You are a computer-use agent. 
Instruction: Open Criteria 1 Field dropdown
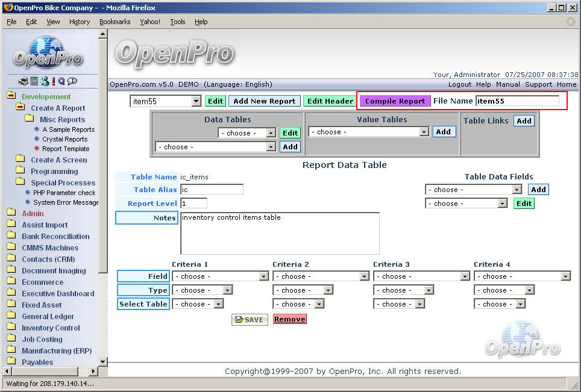(263, 276)
